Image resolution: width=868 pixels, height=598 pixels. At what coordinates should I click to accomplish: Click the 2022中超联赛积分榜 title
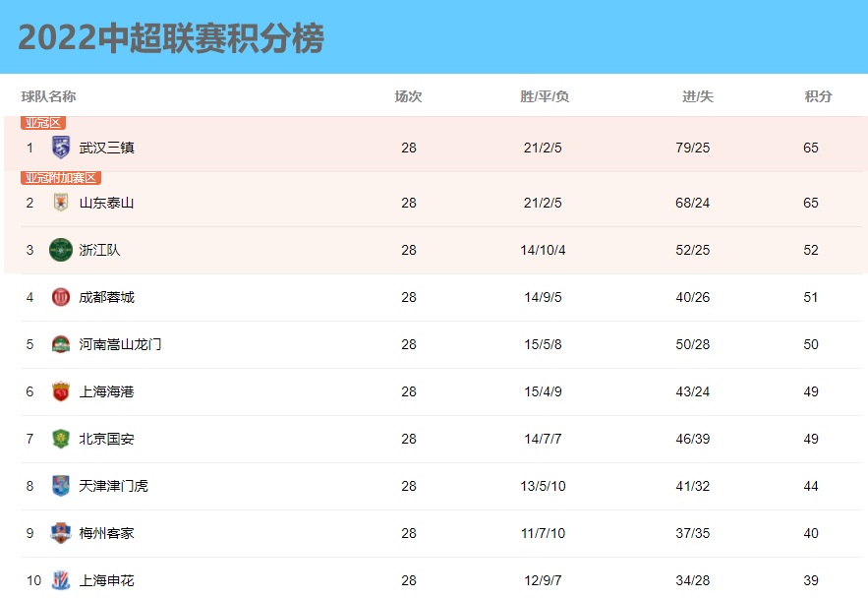point(171,38)
